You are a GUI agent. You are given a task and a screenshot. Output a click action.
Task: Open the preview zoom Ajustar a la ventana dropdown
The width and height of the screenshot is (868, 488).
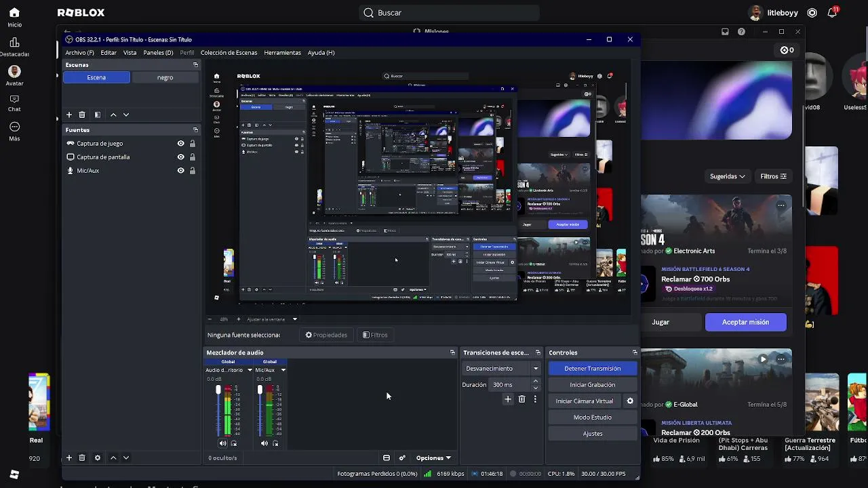pyautogui.click(x=272, y=319)
